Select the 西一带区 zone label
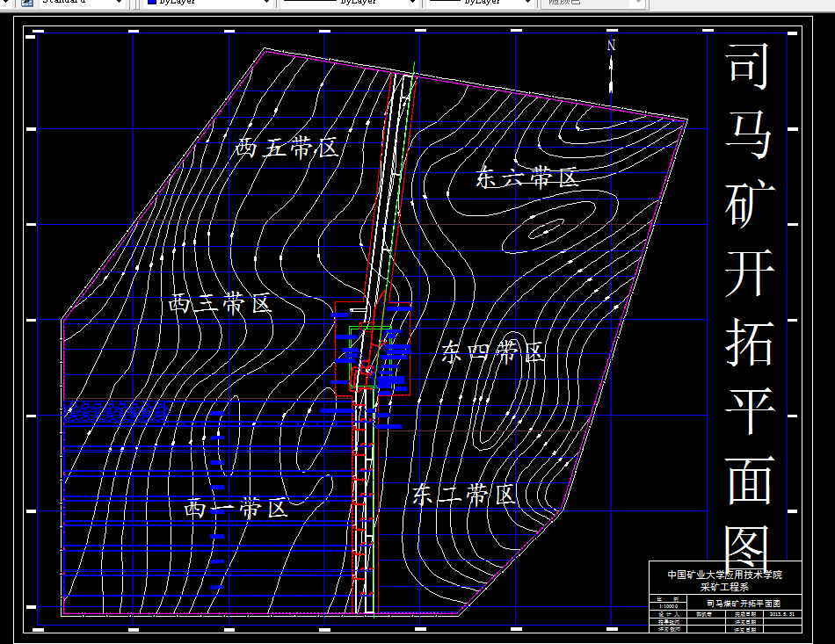 (236, 509)
